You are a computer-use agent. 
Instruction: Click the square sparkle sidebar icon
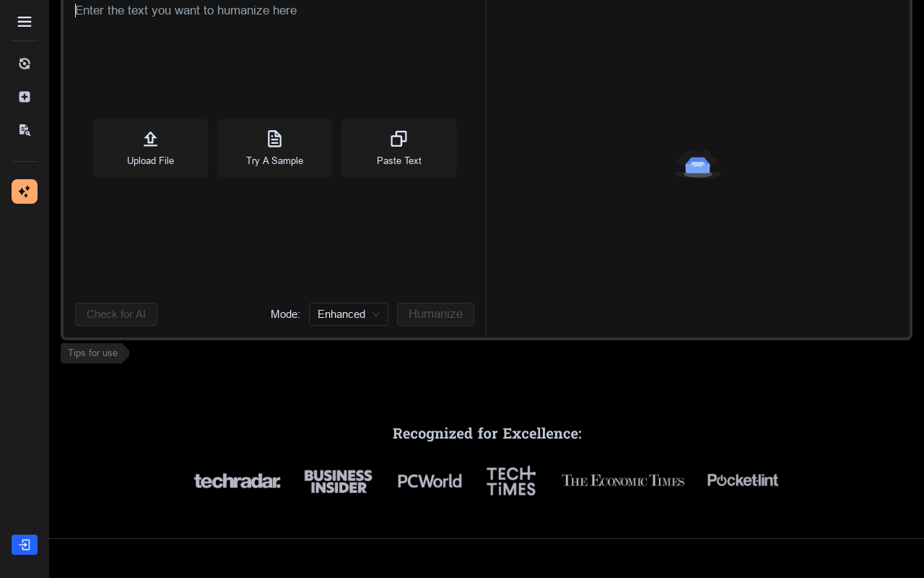click(25, 97)
